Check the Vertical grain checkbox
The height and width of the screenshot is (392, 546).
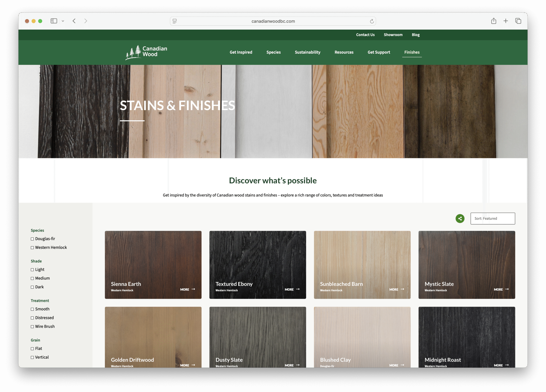[32, 357]
